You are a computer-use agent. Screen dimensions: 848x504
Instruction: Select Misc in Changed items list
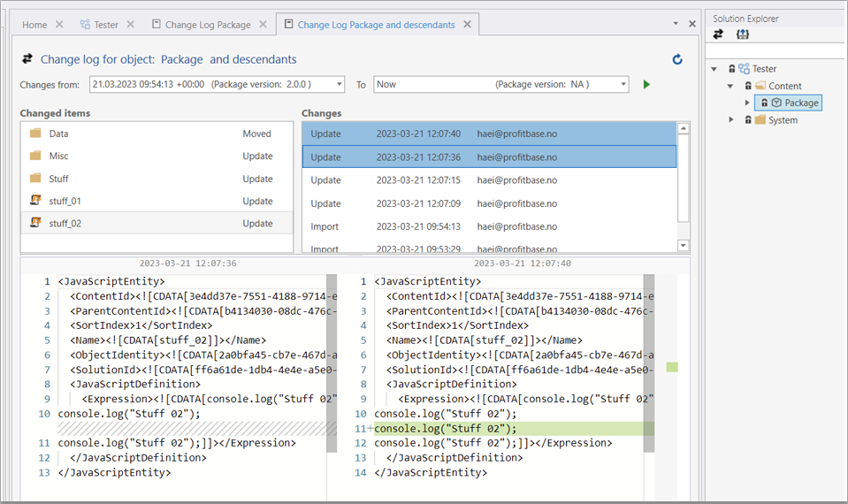tap(59, 157)
